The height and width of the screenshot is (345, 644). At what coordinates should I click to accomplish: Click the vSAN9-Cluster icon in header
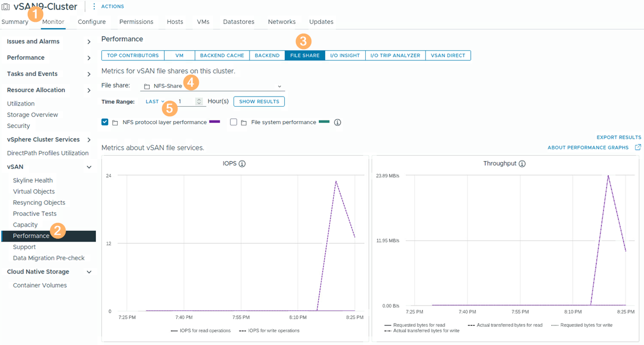tap(6, 7)
